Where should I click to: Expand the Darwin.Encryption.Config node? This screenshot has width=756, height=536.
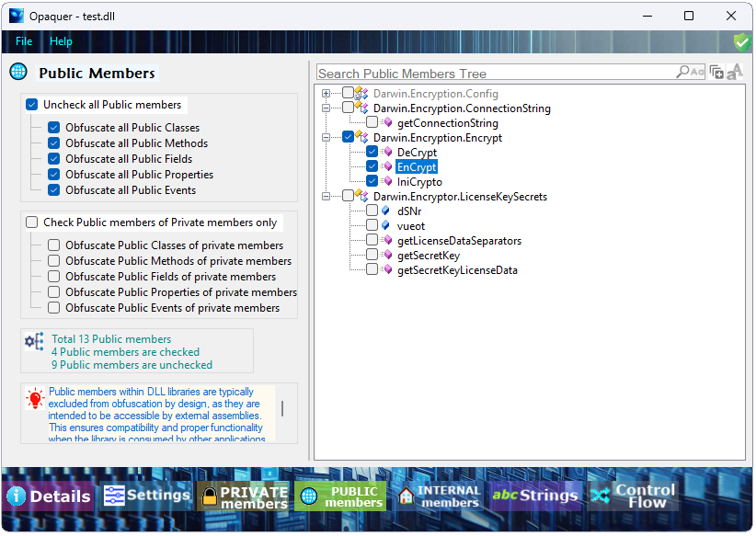[326, 93]
